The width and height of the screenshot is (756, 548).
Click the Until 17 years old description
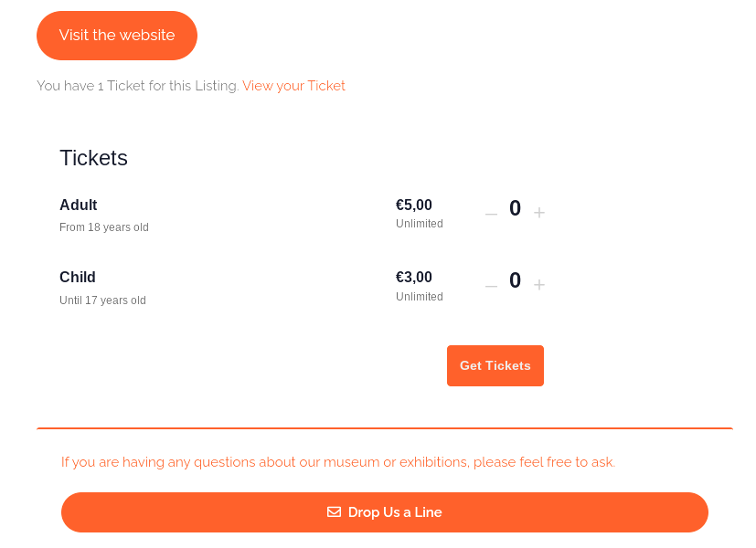102,300
